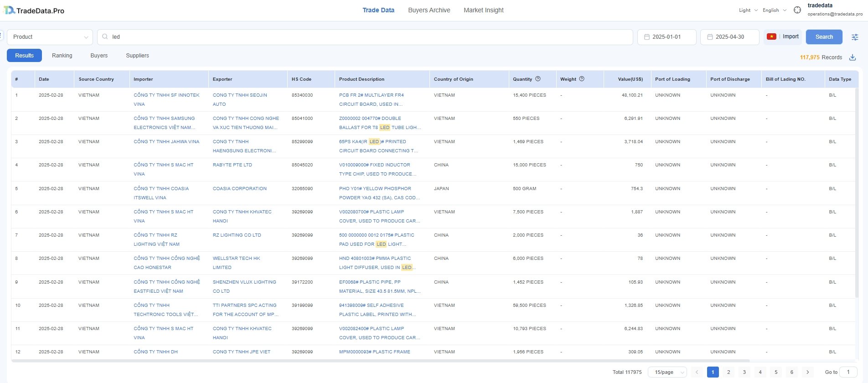Open the advanced filter settings icon
Image resolution: width=868 pixels, height=383 pixels.
(x=855, y=37)
